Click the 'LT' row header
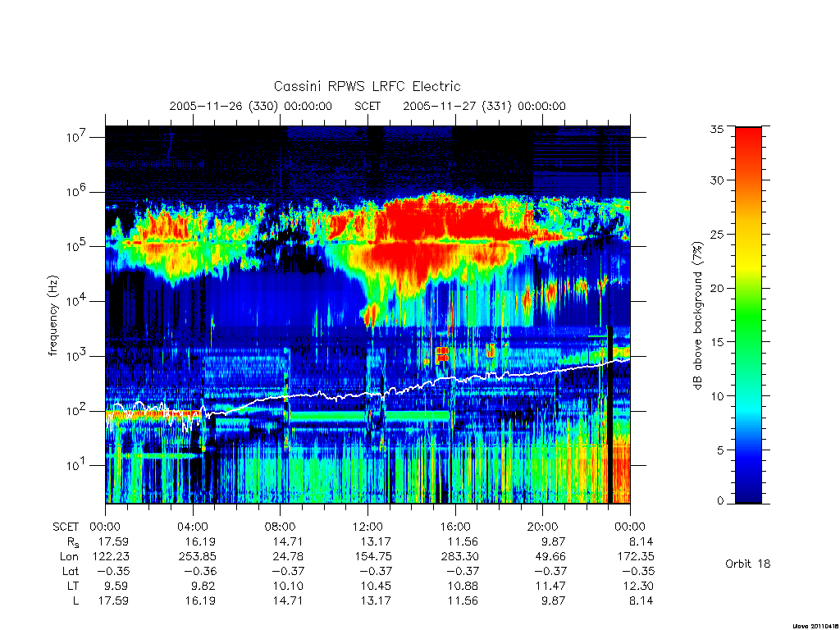Image resolution: width=840 pixels, height=630 pixels. point(73,586)
